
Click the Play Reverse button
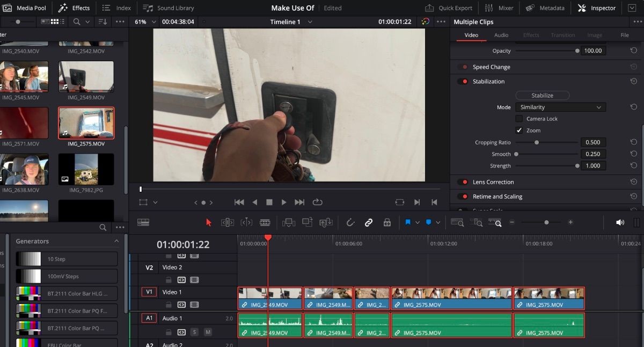click(x=255, y=203)
